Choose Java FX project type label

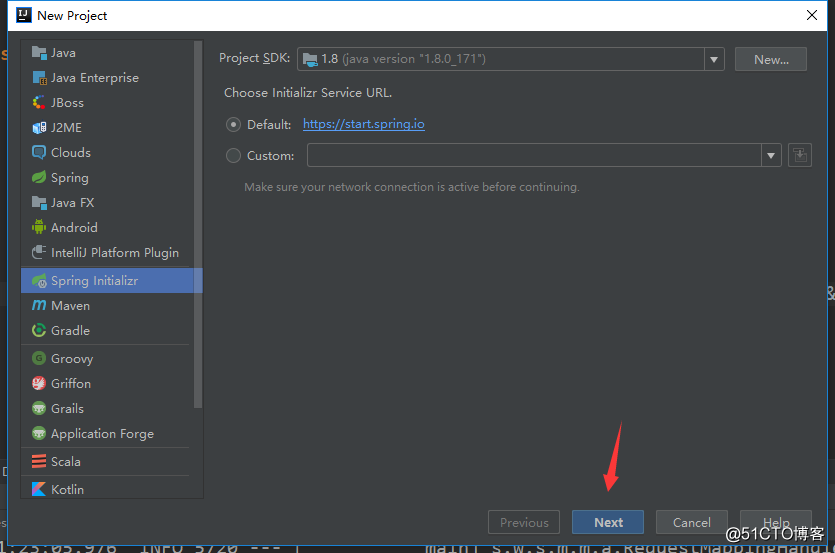(72, 202)
